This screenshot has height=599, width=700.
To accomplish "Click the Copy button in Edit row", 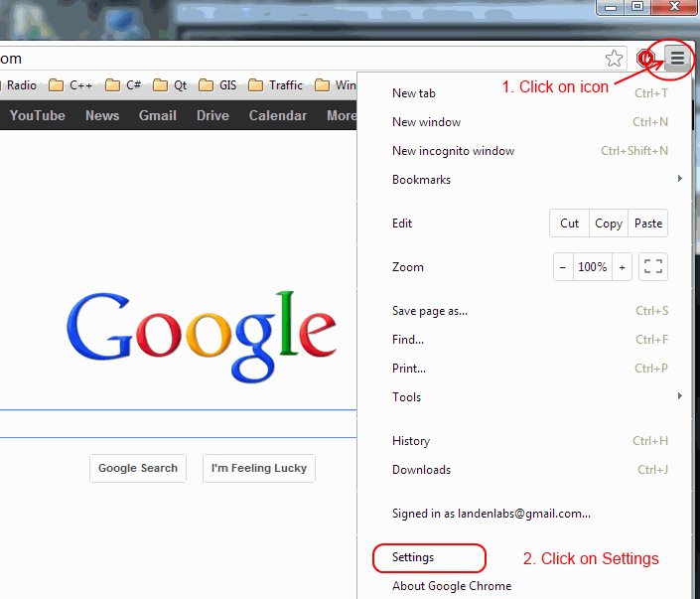I will 609,223.
